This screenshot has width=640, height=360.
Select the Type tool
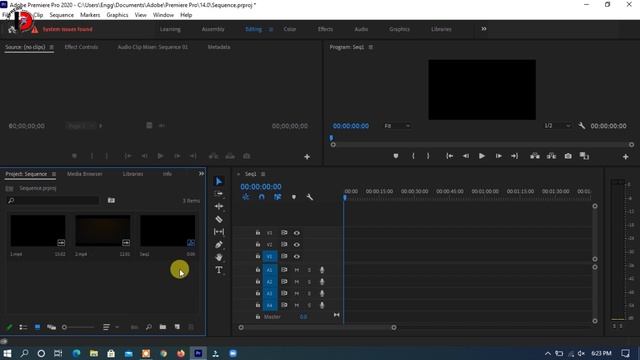(x=219, y=270)
